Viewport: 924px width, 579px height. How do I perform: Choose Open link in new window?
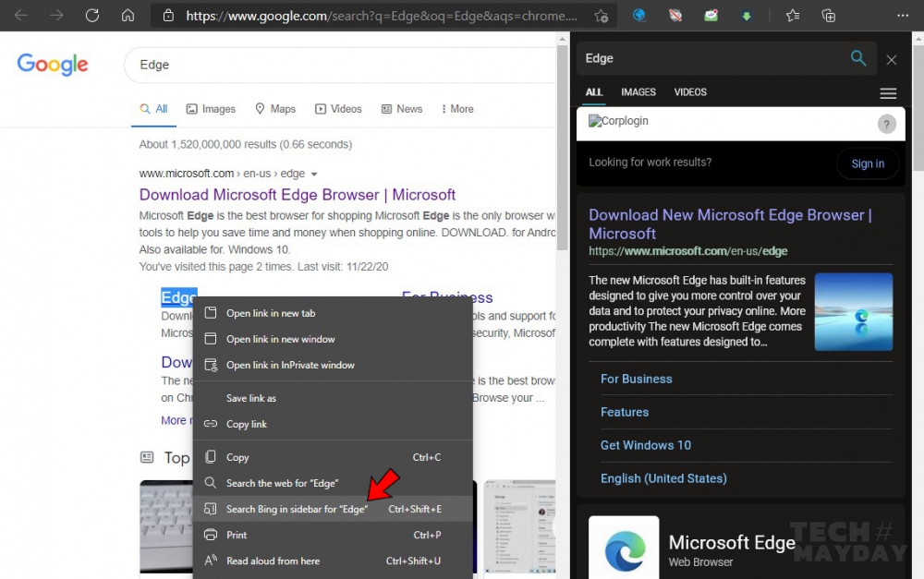333,339
